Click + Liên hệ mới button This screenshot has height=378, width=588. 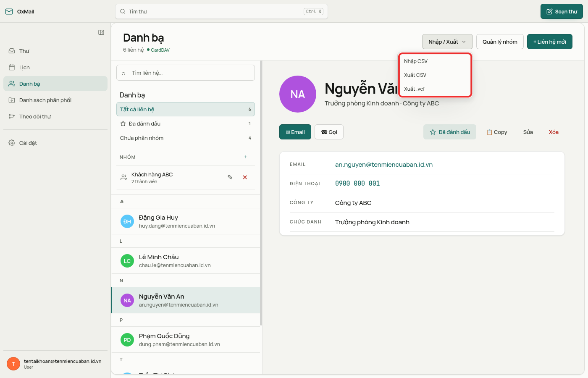click(550, 42)
